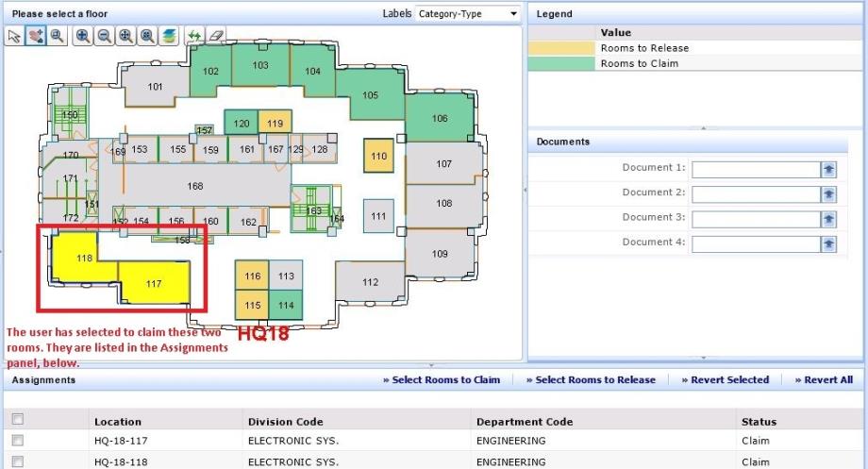868x469 pixels.
Task: Click the eraser clear-selection icon
Action: tap(216, 36)
